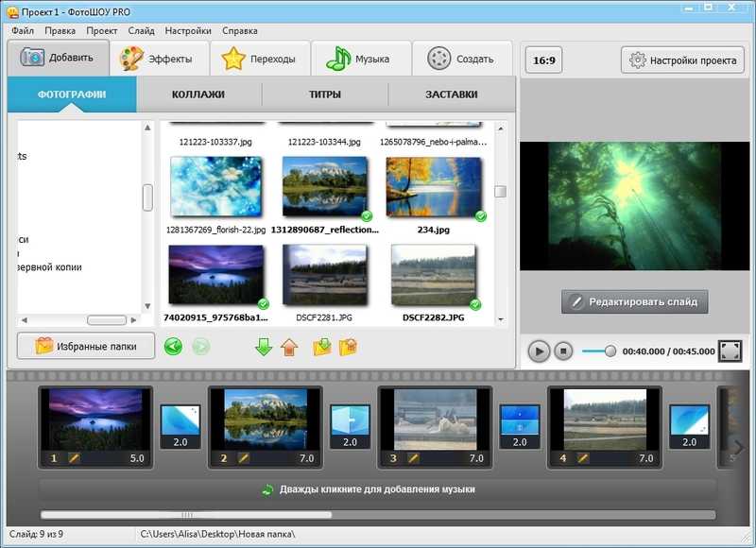Click Редактировать слайд button
Image resolution: width=756 pixels, height=548 pixels.
click(x=634, y=301)
